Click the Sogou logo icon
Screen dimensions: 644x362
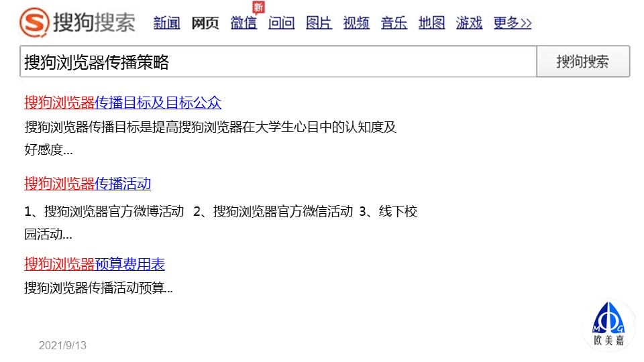34,22
